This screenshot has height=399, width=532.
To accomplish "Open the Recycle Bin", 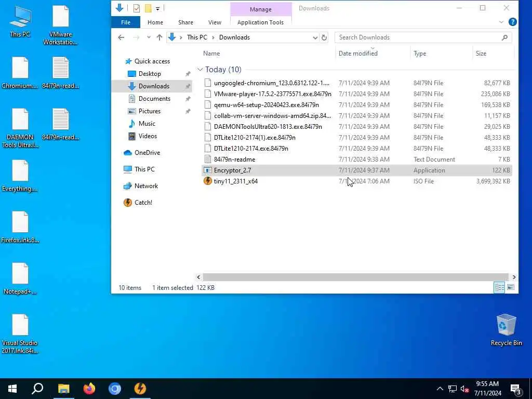I will click(x=506, y=330).
